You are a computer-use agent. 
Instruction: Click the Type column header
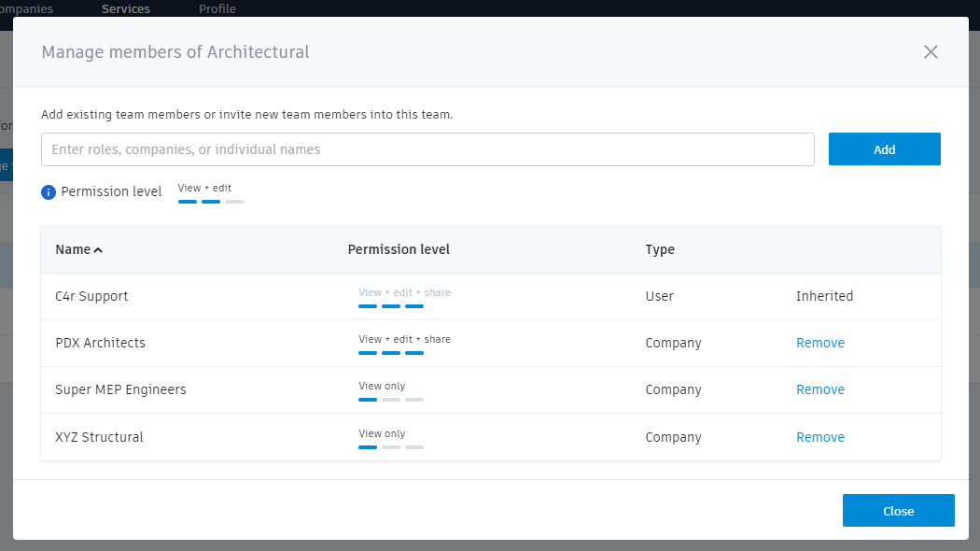click(x=660, y=249)
